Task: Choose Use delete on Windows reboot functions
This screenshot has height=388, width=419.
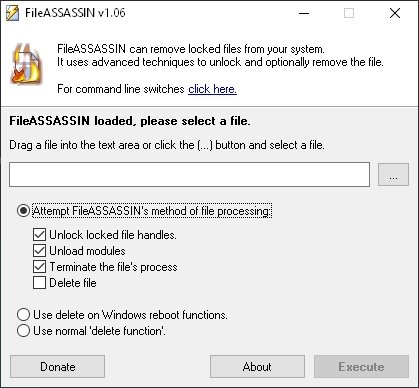Action: (23, 315)
